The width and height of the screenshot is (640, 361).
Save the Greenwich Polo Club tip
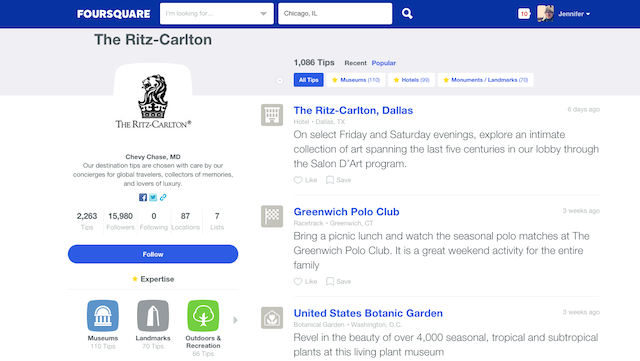coord(338,281)
